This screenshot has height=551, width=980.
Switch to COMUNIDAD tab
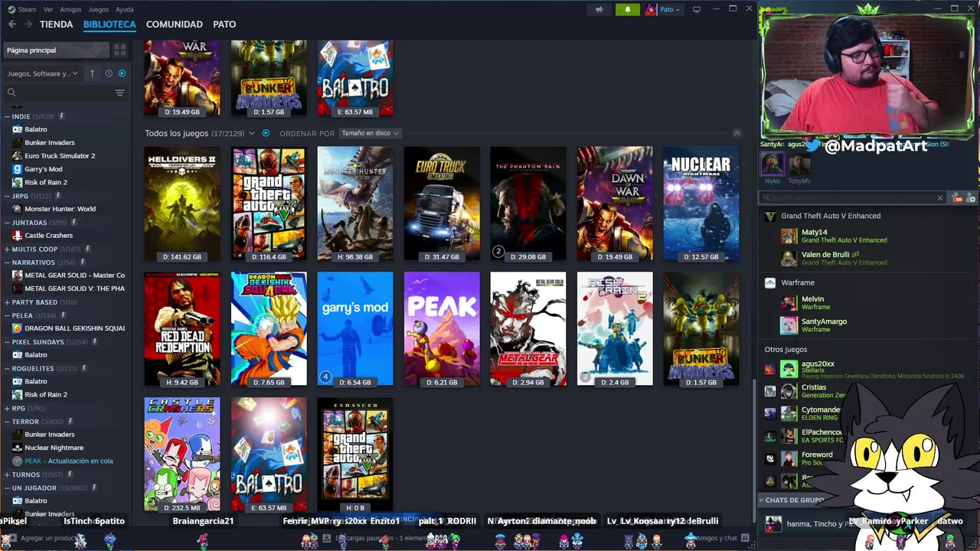pos(175,24)
